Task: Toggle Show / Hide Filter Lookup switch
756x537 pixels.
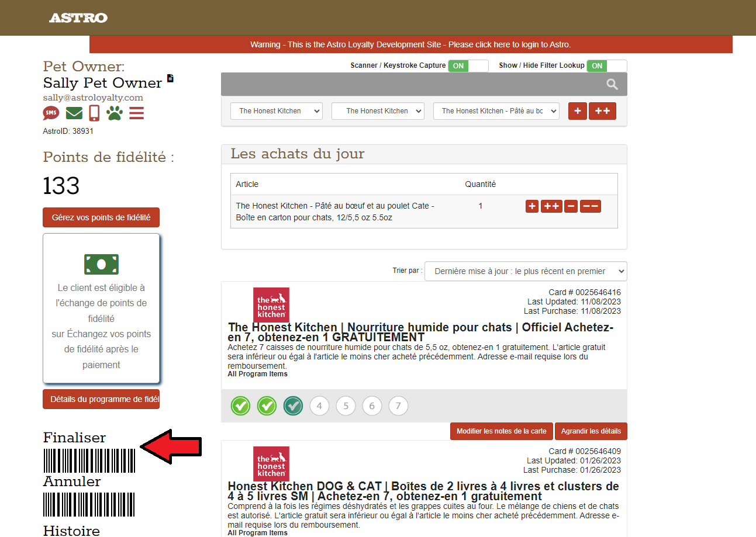Action: [x=606, y=66]
